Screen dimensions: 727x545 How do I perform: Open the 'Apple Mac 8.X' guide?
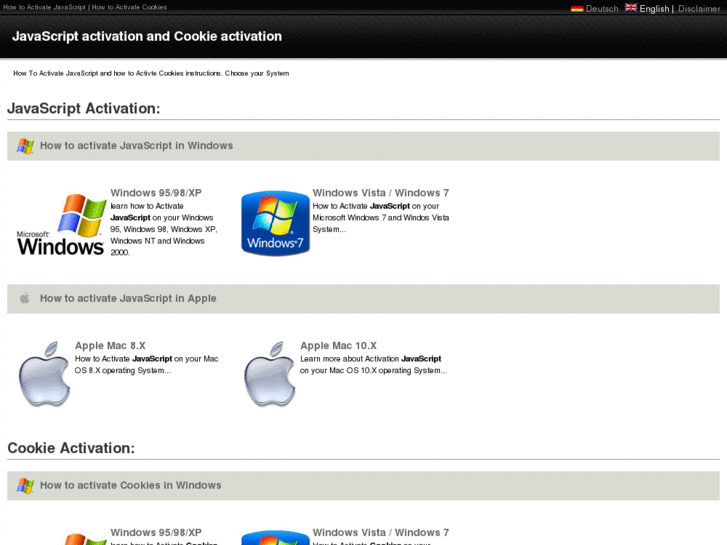point(110,346)
